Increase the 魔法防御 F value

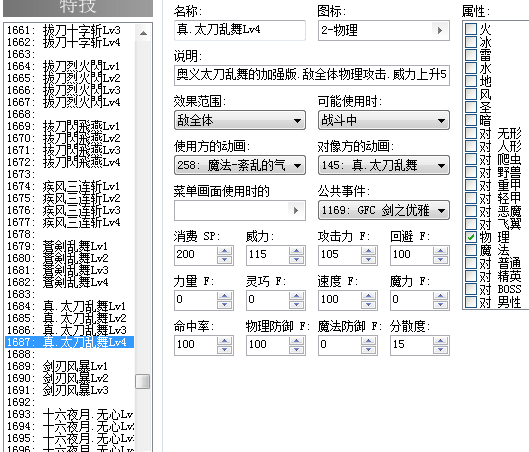click(368, 341)
